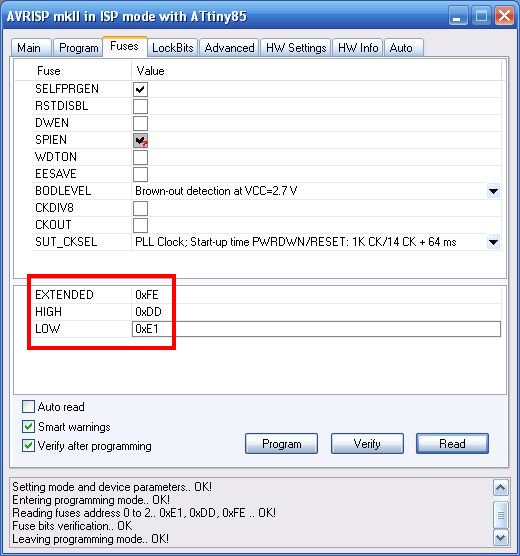Click the Read fuses button
The height and width of the screenshot is (556, 520).
tap(452, 444)
